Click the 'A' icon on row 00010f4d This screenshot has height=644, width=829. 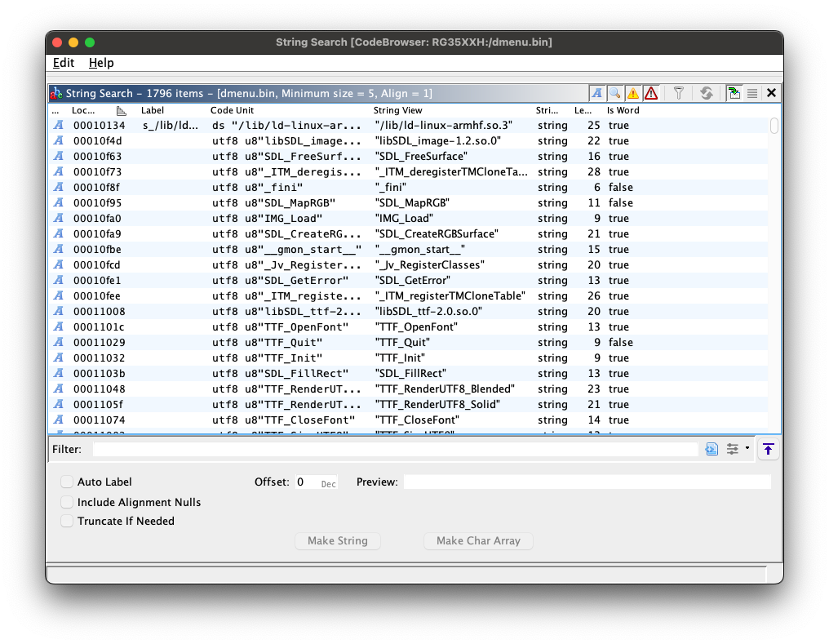[59, 140]
